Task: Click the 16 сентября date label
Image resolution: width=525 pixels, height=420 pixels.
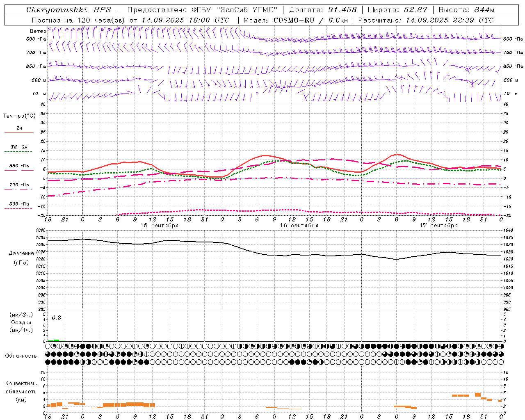Action: pyautogui.click(x=299, y=226)
